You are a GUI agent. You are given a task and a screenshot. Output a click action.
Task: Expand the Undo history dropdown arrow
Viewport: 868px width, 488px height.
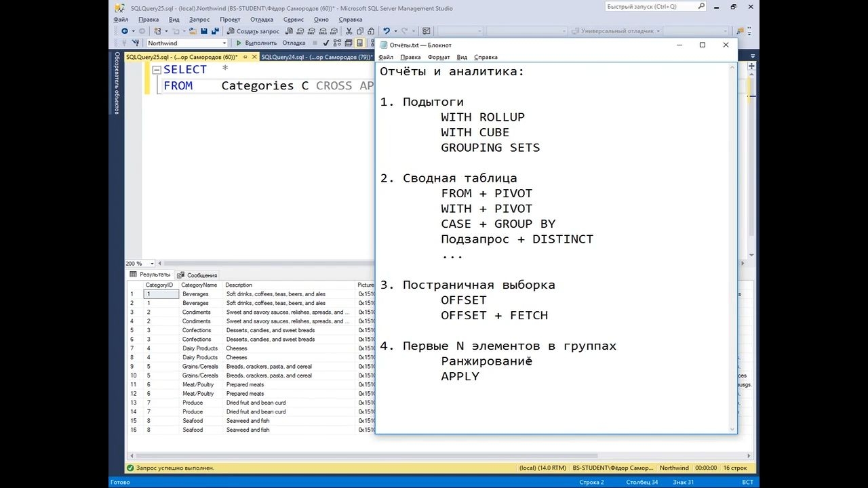point(395,31)
